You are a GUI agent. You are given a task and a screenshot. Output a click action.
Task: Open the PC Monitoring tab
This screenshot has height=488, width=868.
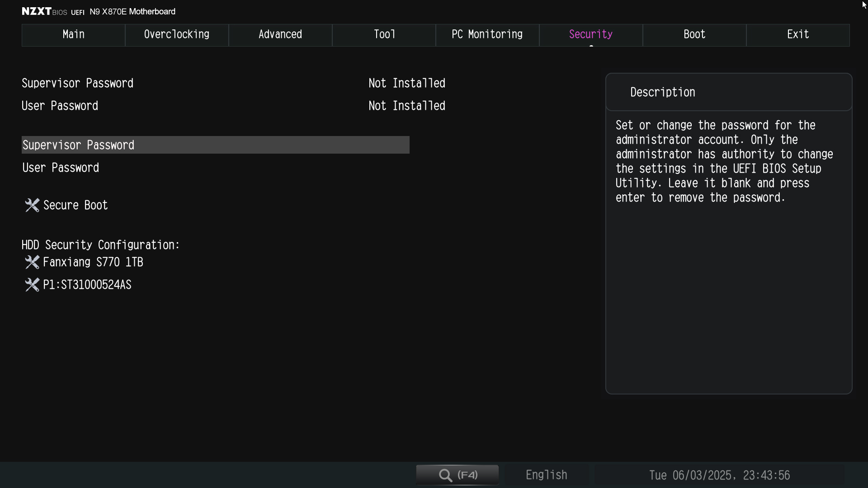487,35
